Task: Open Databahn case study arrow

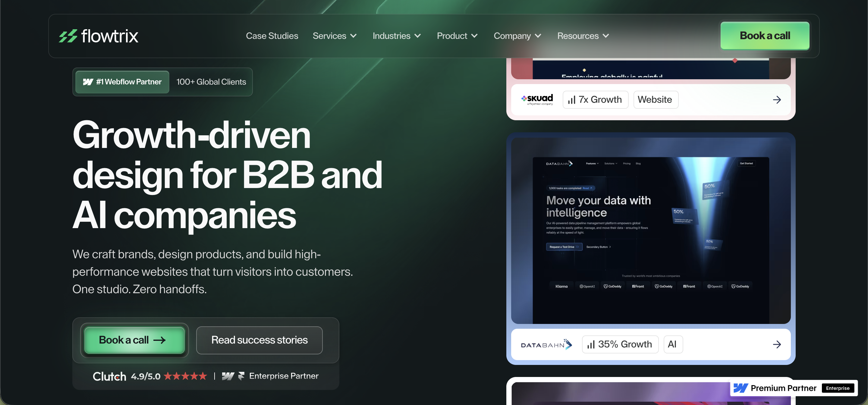Action: coord(777,344)
